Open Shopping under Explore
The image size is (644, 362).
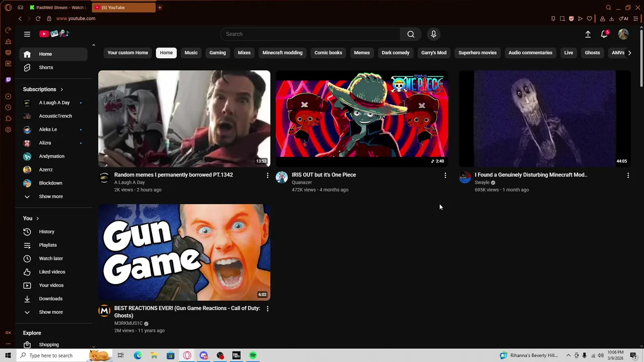(53, 344)
